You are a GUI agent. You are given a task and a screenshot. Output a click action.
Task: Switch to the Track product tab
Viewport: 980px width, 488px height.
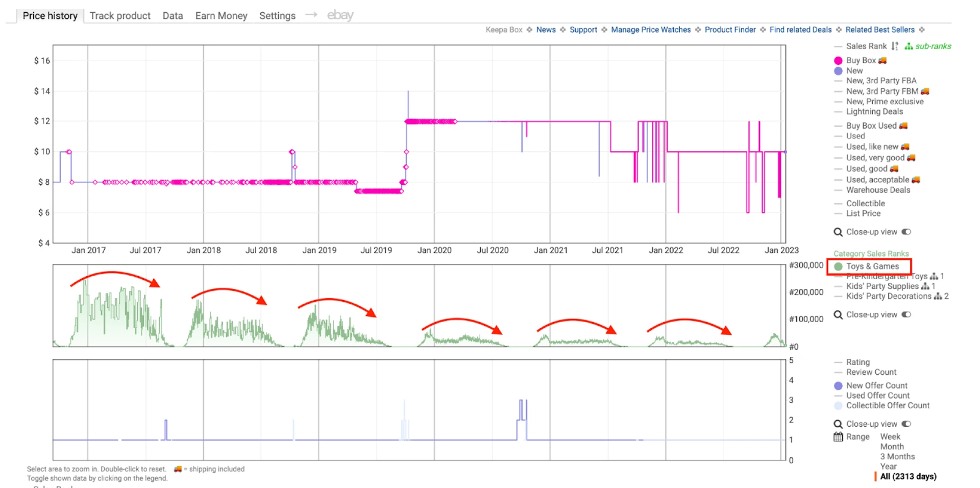point(119,15)
